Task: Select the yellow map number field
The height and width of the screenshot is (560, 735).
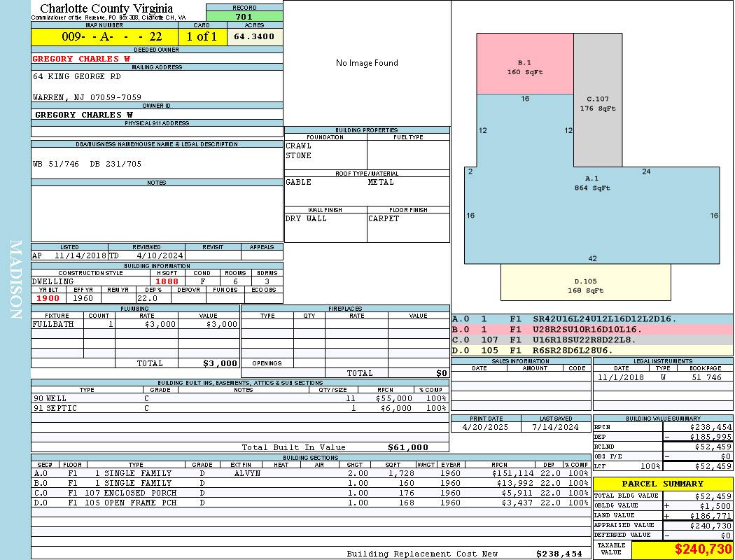Action: 104,37
